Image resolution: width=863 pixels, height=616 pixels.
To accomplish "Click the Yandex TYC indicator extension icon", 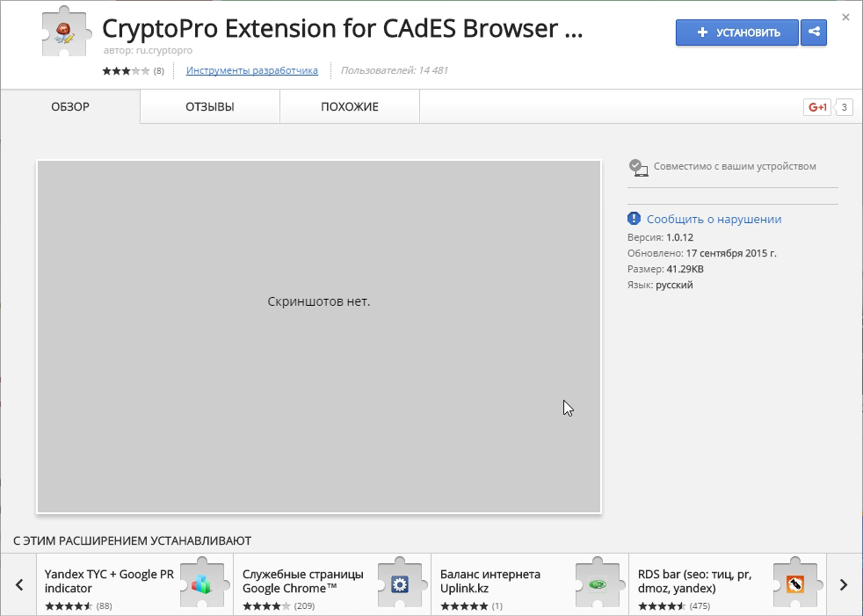I will (x=201, y=583).
